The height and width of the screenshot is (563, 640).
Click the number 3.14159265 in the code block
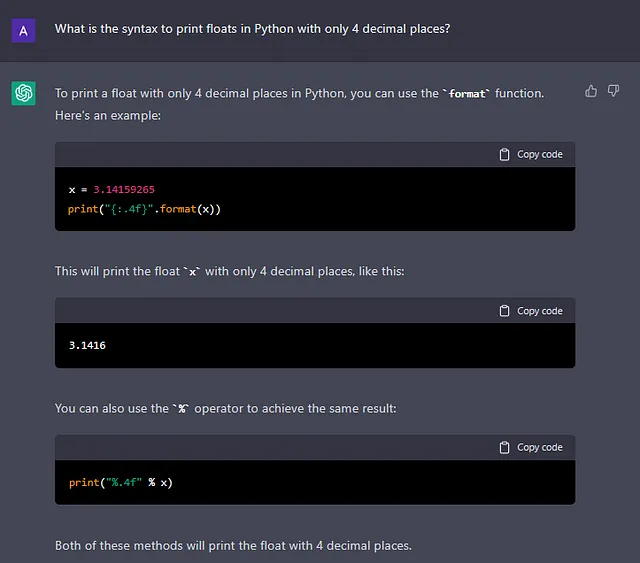coord(124,189)
